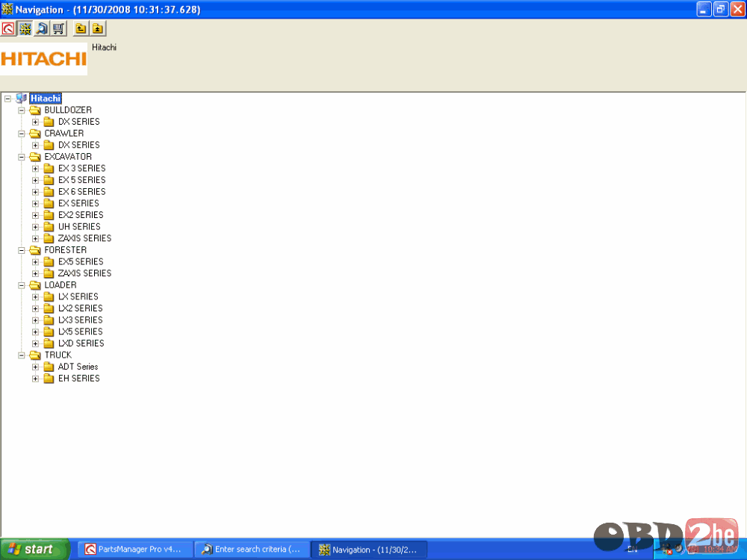The image size is (747, 560).
Task: Click the FORESTER folder icon
Action: (35, 250)
